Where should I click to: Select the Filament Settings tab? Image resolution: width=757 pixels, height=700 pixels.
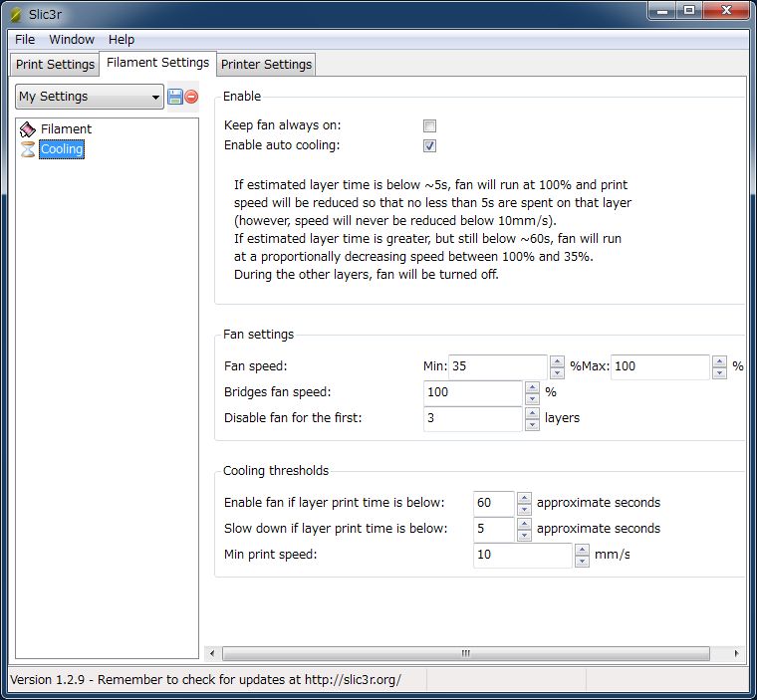tap(157, 63)
